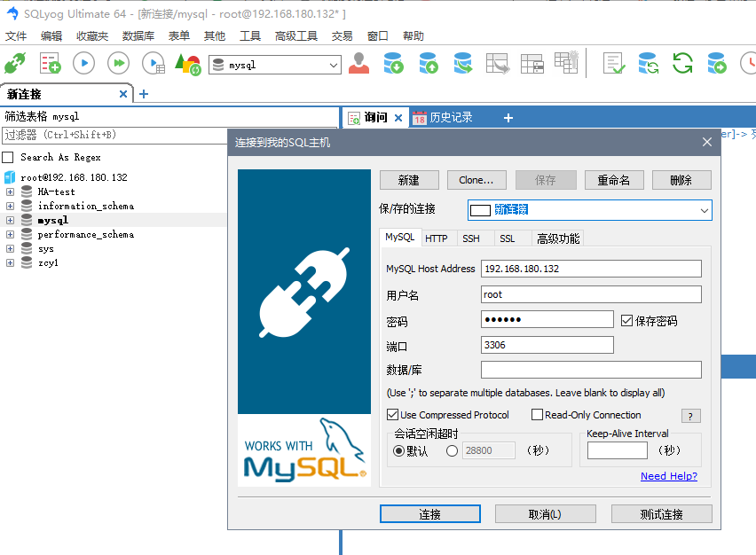Expand the performance_schema tree node
756x555 pixels.
coord(8,234)
